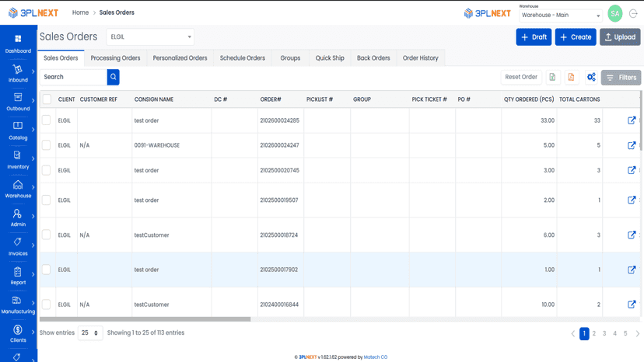Screen dimensions: 644x362
Task: Open the Catalog sidebar icon
Action: pyautogui.click(x=18, y=126)
